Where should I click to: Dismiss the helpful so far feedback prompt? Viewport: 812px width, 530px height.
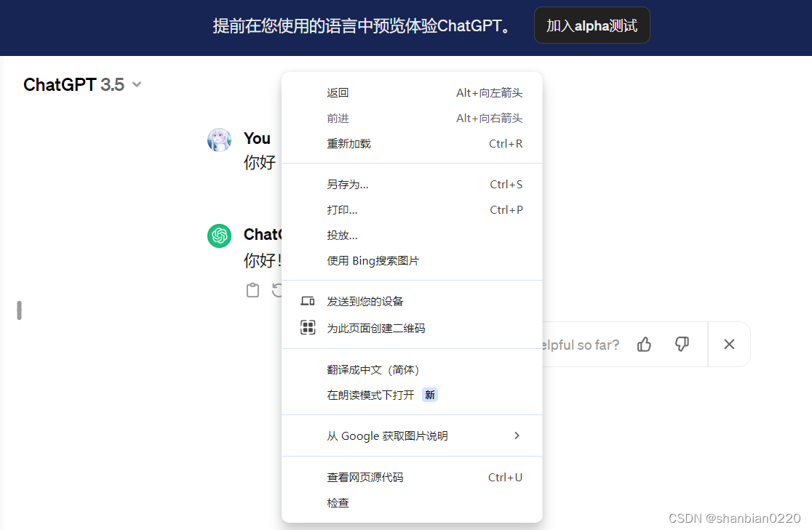point(729,344)
